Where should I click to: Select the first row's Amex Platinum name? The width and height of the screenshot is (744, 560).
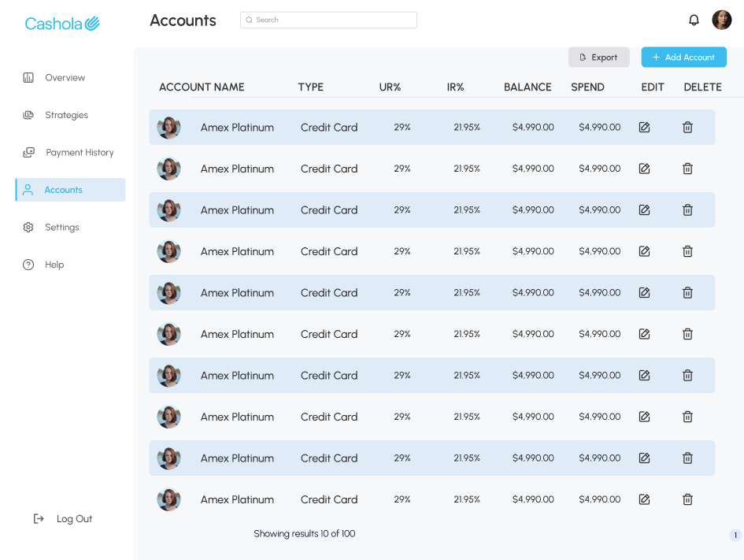coord(237,127)
